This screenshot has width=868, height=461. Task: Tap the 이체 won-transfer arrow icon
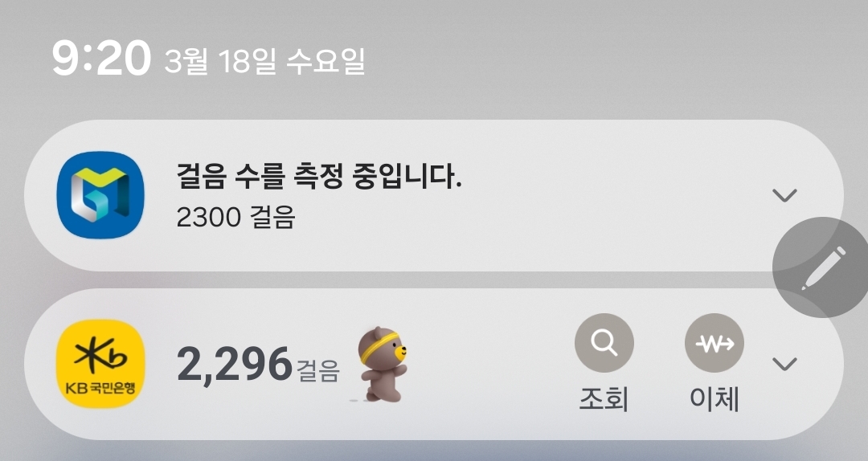tap(714, 343)
